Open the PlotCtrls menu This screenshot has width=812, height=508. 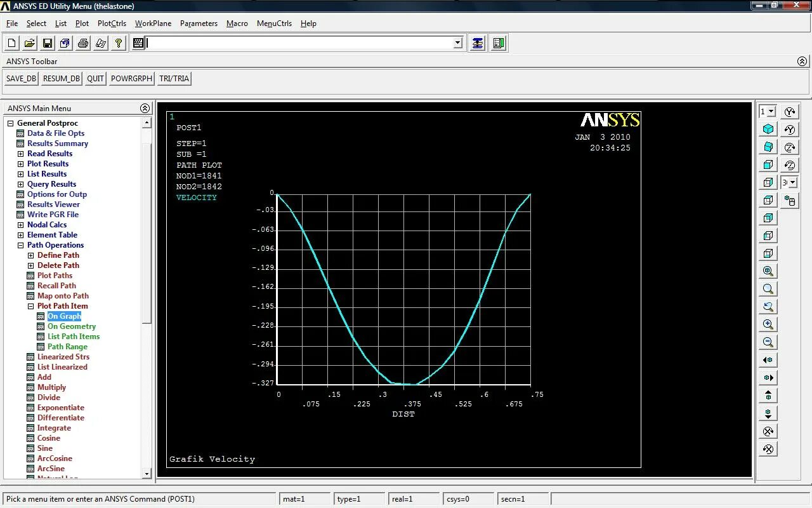pos(112,23)
